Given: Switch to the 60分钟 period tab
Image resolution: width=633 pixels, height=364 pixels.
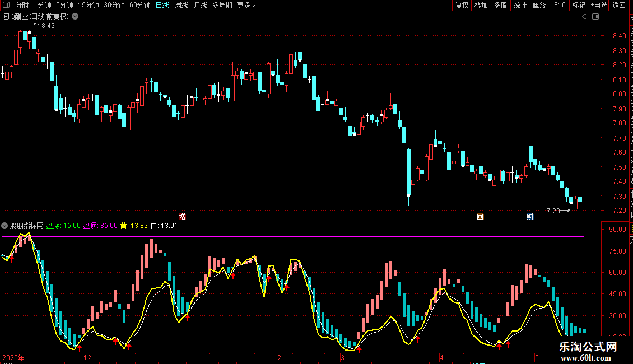Looking at the screenshot, I should coord(140,5).
